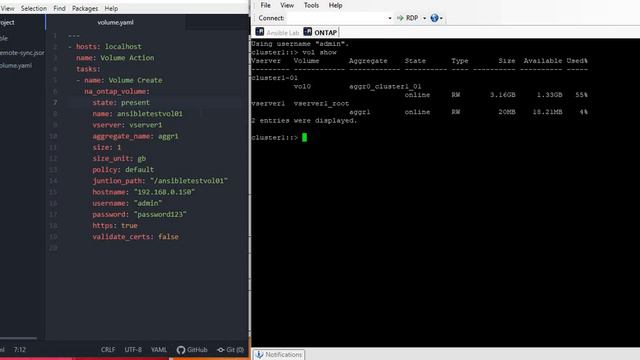Click the 7:12 cursor position indicator
Image resolution: width=640 pixels, height=360 pixels.
[20, 350]
